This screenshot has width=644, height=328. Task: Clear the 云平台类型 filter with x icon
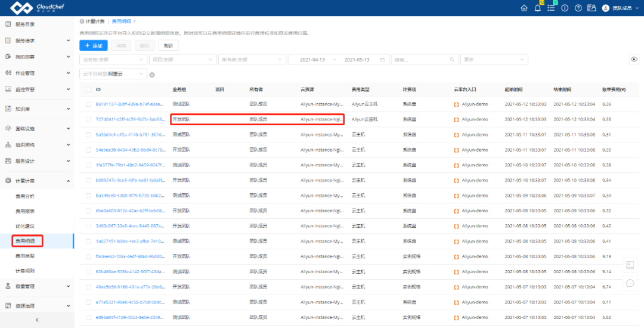click(152, 75)
